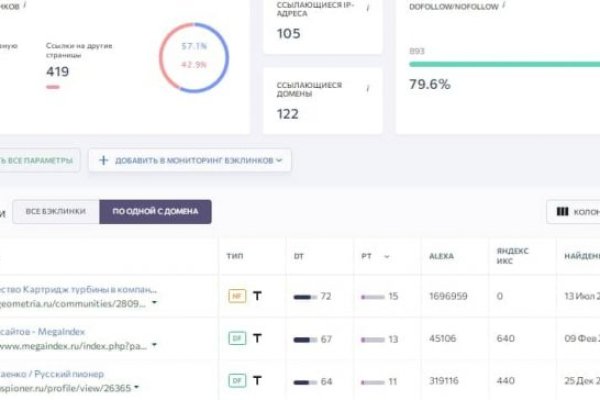Select По одной с домена view

click(x=155, y=212)
